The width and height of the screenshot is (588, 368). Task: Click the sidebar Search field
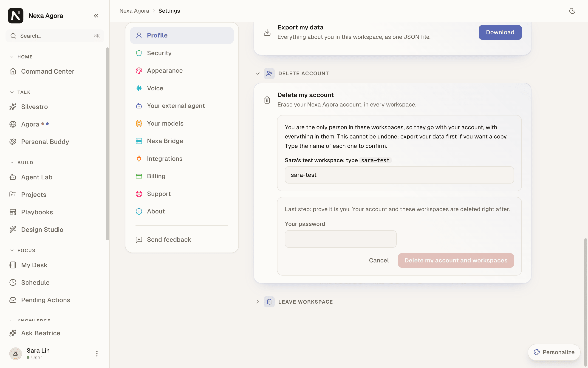(55, 36)
